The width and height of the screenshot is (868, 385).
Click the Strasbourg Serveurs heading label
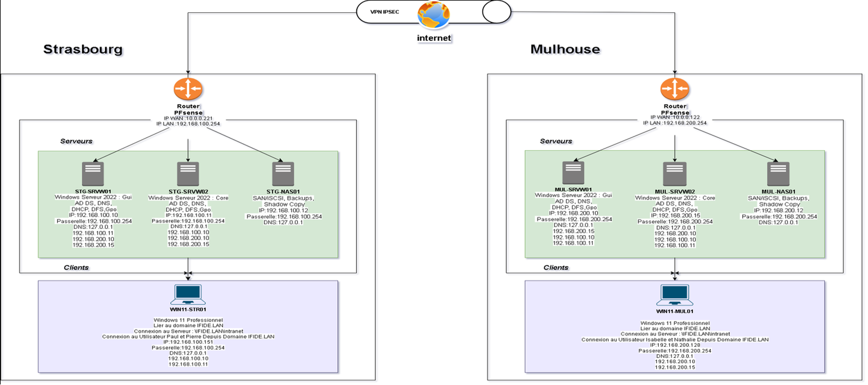[76, 141]
